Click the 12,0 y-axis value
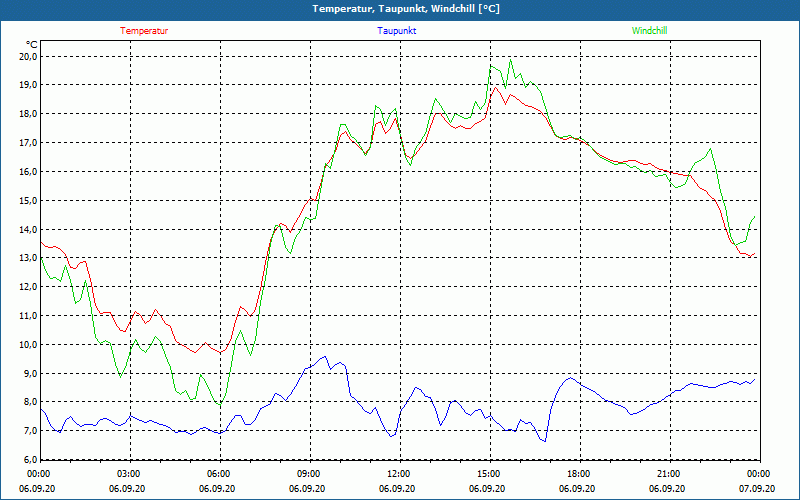800x500 pixels. 29,286
